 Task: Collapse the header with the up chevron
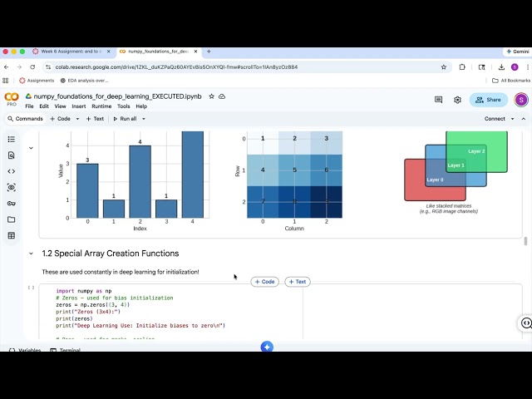coord(524,119)
